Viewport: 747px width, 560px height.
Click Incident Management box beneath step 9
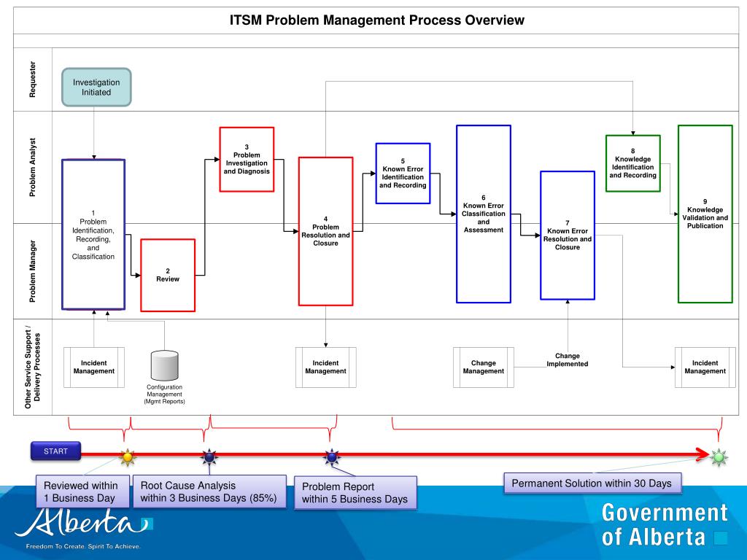click(x=705, y=367)
